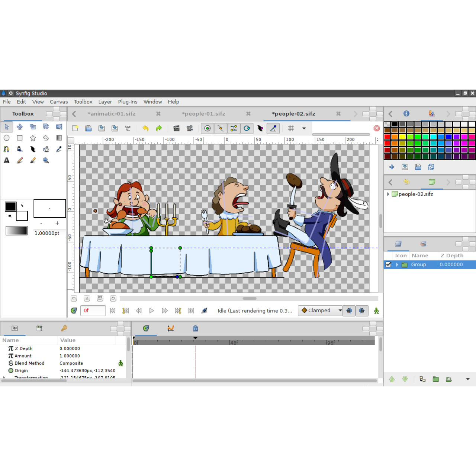Choose the Text tool
The image size is (476, 476).
(6, 160)
